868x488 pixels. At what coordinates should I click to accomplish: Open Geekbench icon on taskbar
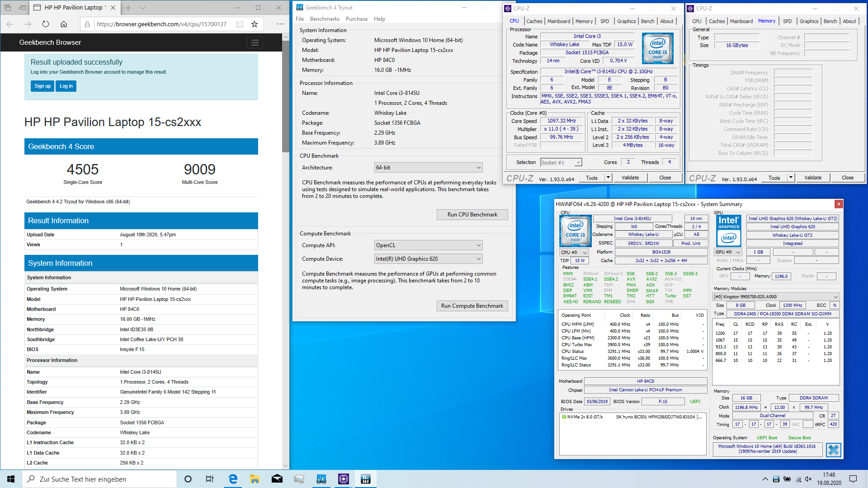pyautogui.click(x=321, y=479)
